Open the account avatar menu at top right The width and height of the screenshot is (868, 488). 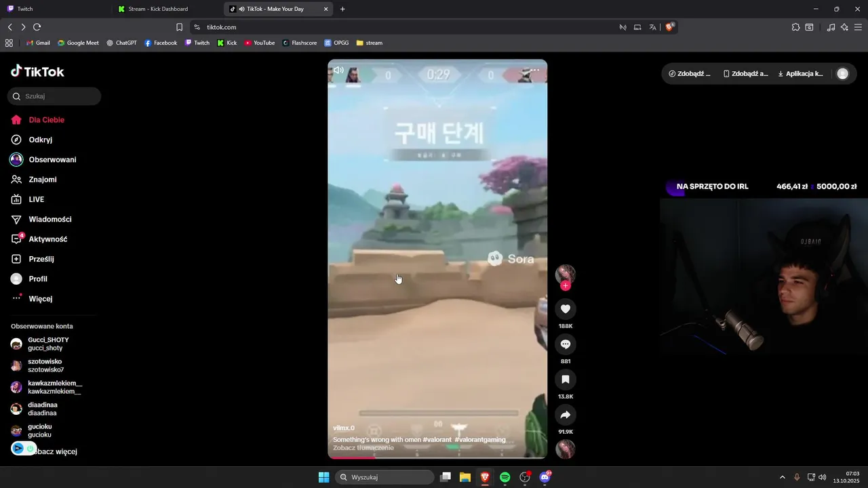pyautogui.click(x=843, y=74)
